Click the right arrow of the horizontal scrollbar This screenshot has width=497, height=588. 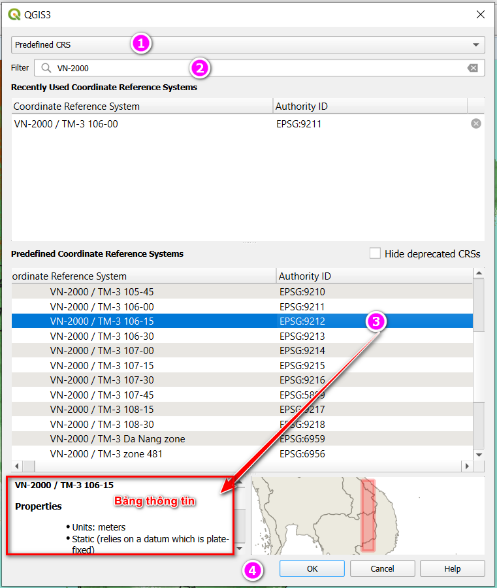[x=467, y=466]
